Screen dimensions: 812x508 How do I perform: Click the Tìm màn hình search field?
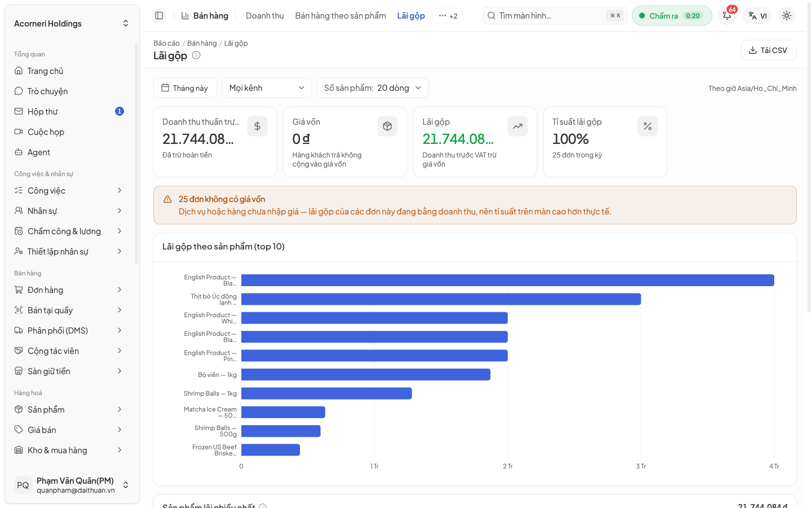click(x=555, y=16)
